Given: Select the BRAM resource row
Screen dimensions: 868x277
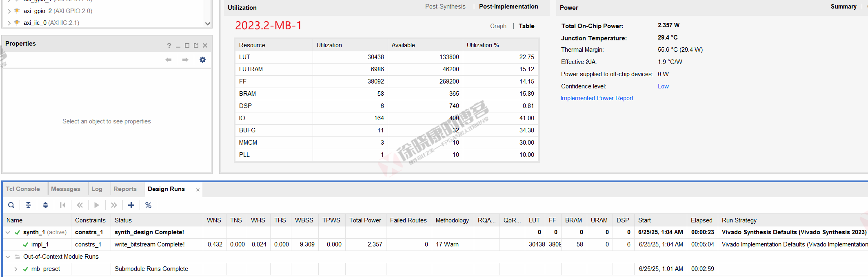Looking at the screenshot, I should (x=386, y=94).
